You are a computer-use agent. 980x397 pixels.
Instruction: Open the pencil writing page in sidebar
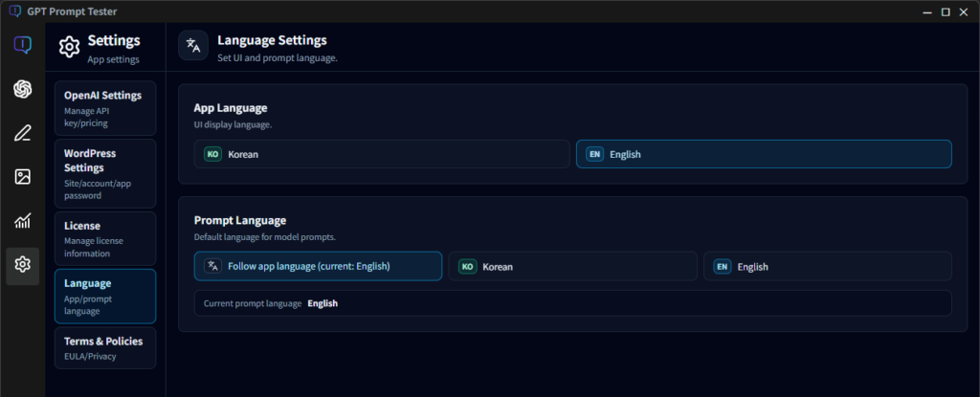(23, 133)
